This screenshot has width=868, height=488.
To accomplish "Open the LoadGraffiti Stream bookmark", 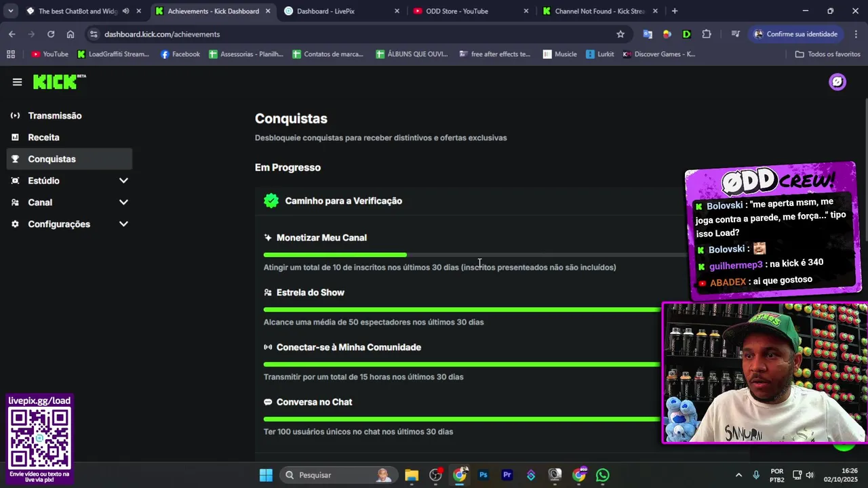I will point(113,54).
